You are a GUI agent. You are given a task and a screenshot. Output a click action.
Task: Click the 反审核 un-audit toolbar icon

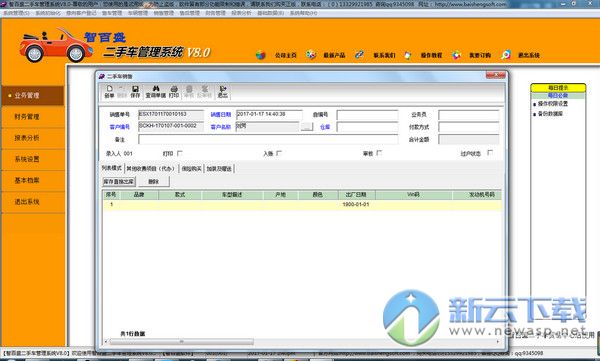pyautogui.click(x=204, y=91)
